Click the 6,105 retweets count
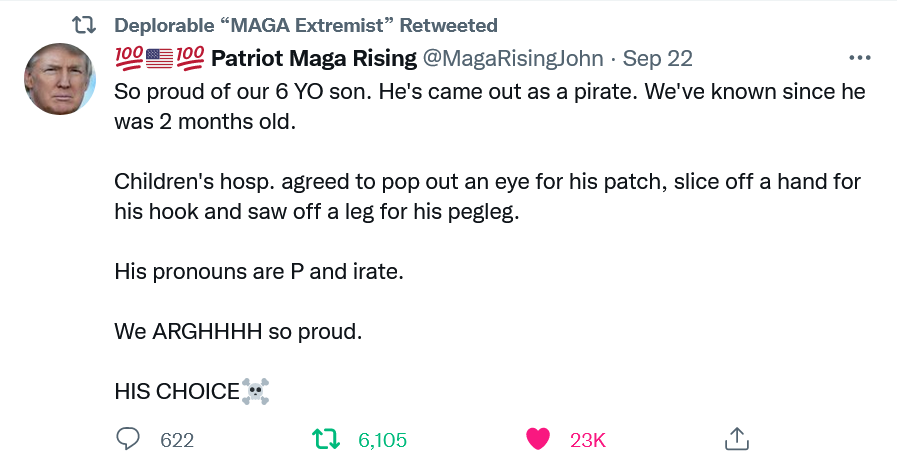Screen dimensions: 897x471 [x=382, y=440]
